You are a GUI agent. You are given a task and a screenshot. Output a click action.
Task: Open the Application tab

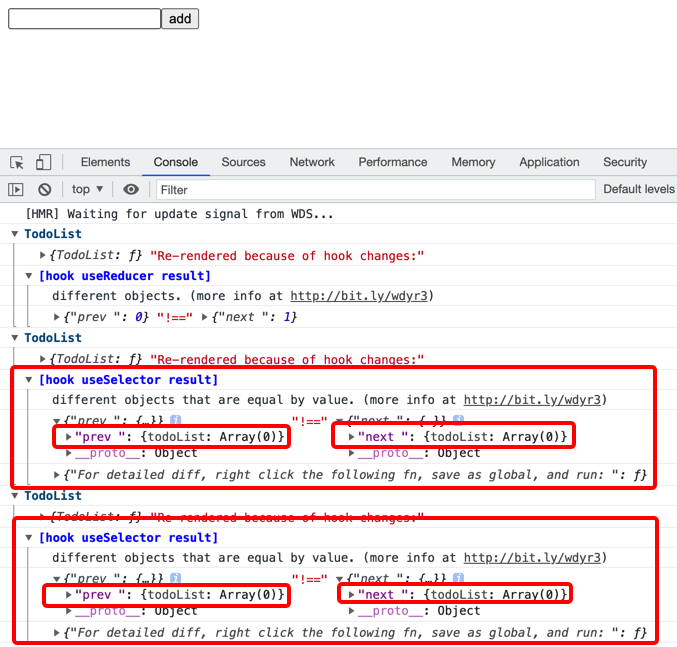click(549, 162)
